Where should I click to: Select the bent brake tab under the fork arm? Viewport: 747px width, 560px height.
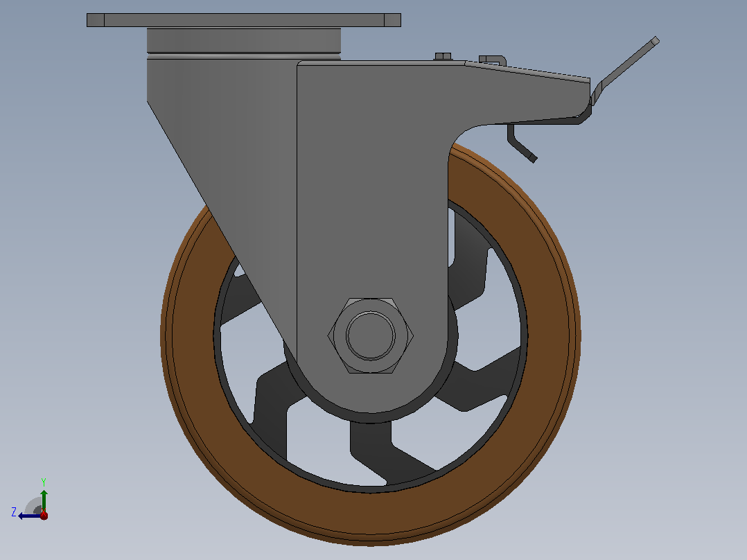click(x=522, y=143)
